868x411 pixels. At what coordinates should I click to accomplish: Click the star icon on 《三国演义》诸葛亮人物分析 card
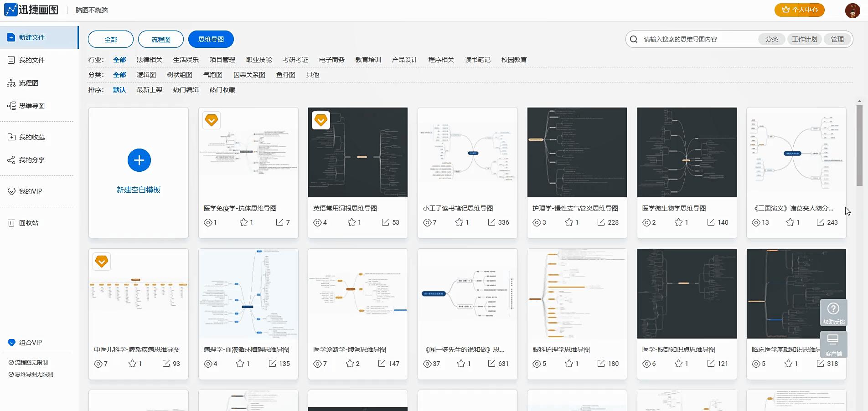[x=790, y=222]
